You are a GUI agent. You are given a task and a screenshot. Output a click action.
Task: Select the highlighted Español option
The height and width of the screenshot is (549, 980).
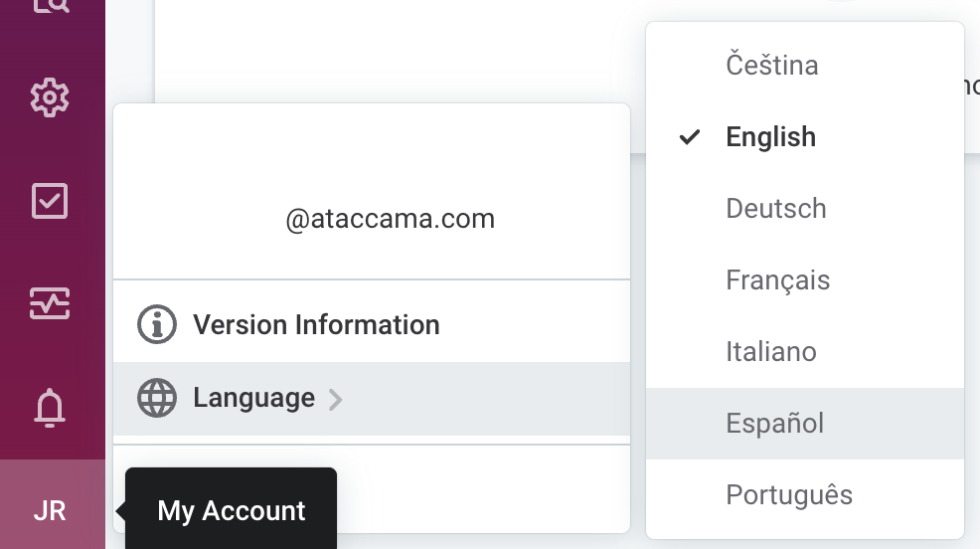[775, 424]
